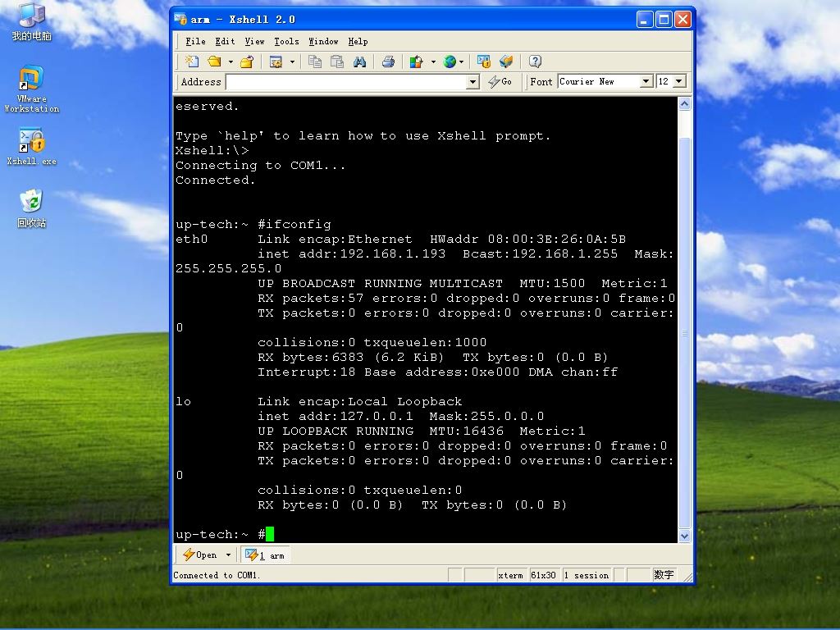840x630 pixels.
Task: Click the globe encoding icon
Action: [450, 62]
